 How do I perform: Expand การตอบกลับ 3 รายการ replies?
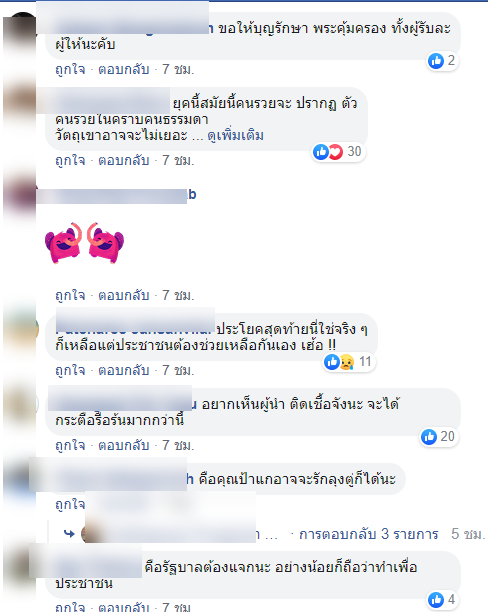tap(369, 534)
